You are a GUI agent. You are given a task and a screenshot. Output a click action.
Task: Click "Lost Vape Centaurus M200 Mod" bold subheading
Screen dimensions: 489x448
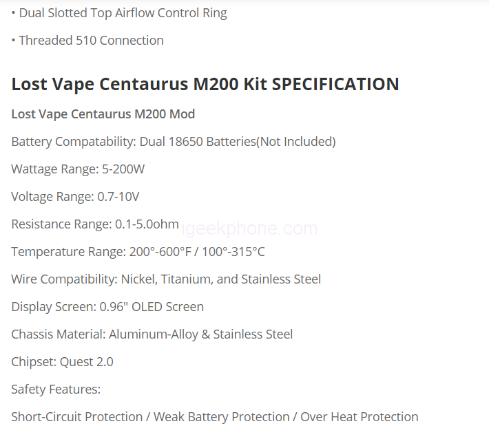(x=103, y=114)
